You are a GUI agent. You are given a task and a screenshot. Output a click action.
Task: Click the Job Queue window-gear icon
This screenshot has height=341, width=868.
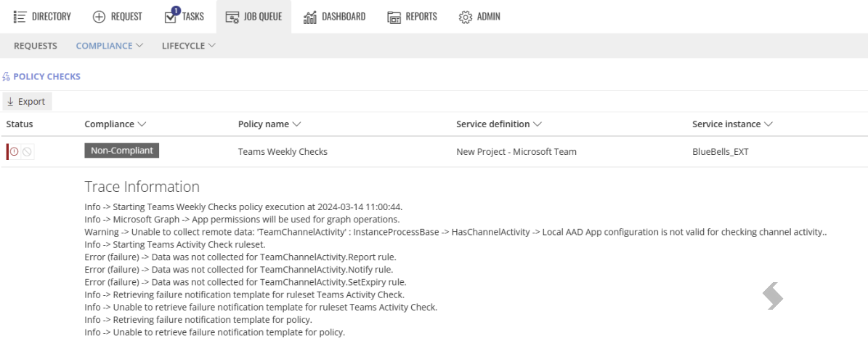(x=232, y=17)
